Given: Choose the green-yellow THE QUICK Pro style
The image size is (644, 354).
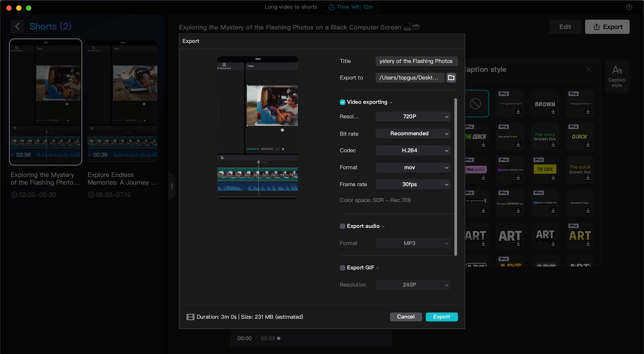Looking at the screenshot, I should [x=475, y=137].
